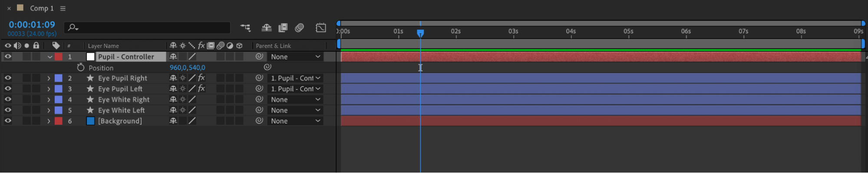Toggle visibility of Eye White Left layer
The height and width of the screenshot is (173, 868).
pos(8,110)
